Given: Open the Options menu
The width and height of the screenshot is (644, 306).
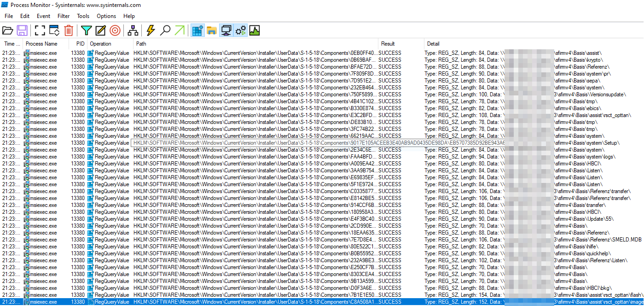Looking at the screenshot, I should pos(106,16).
